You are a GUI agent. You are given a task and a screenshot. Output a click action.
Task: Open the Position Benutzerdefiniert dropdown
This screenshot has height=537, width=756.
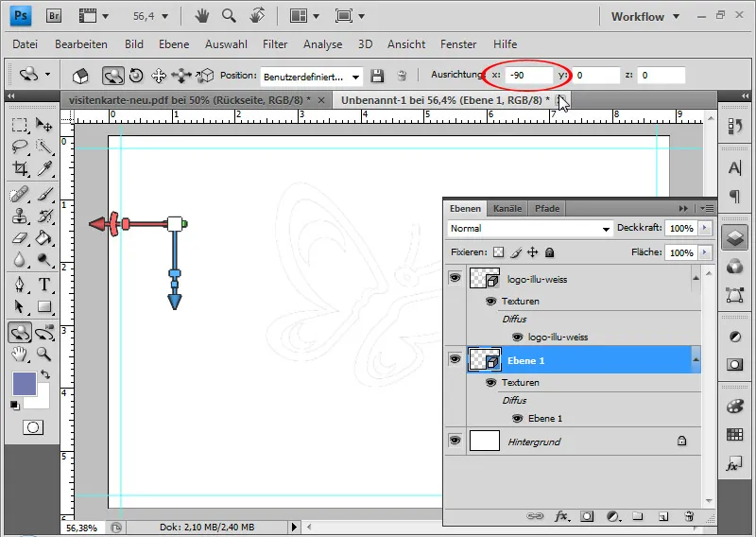(312, 77)
